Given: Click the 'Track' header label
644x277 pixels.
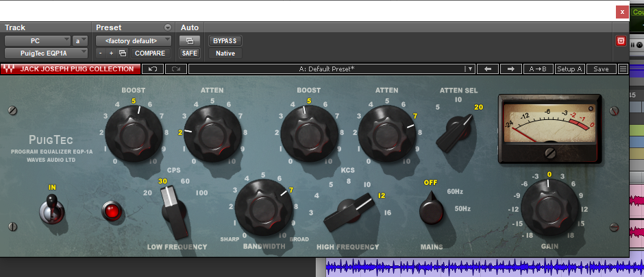Looking at the screenshot, I should [x=15, y=27].
